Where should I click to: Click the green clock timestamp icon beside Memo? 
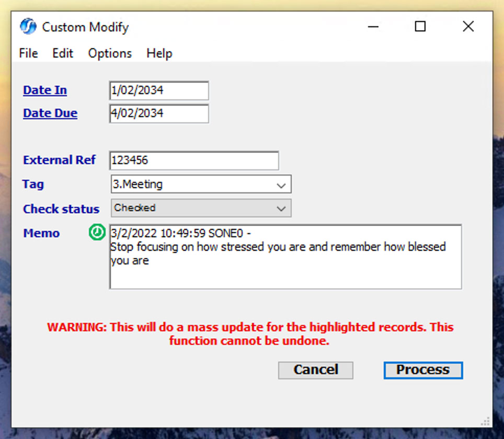pyautogui.click(x=97, y=232)
